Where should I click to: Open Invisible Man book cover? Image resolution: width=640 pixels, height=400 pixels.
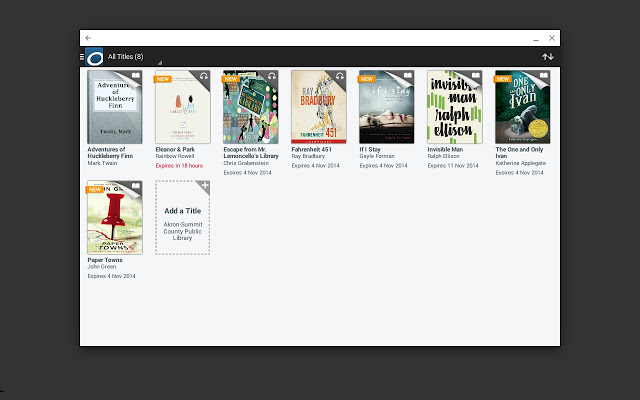pos(455,107)
